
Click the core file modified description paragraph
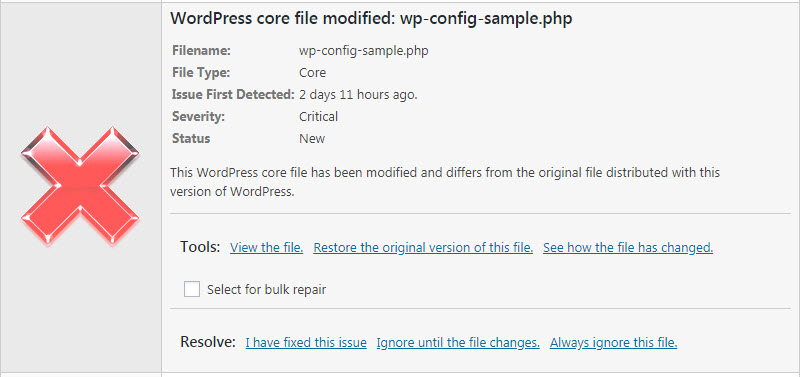[445, 182]
